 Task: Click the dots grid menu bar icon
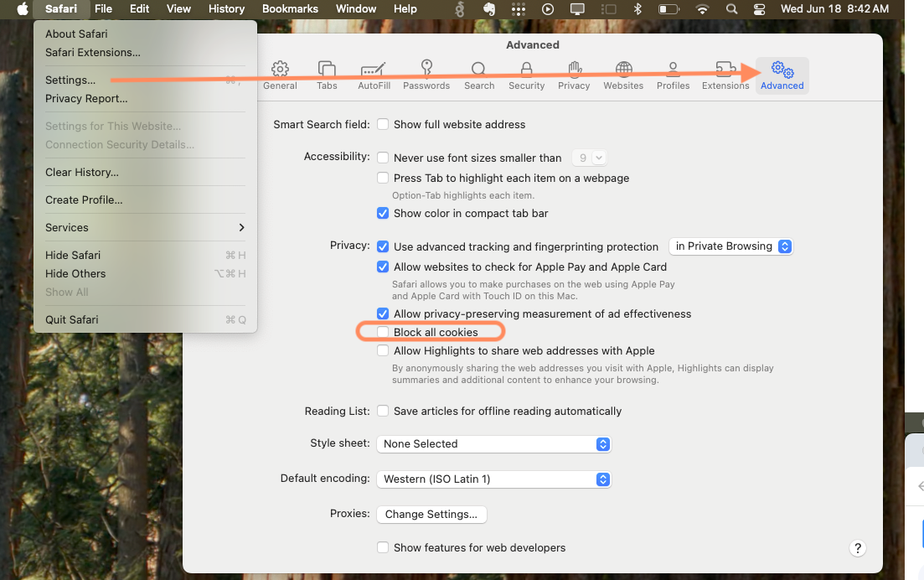[x=518, y=9]
